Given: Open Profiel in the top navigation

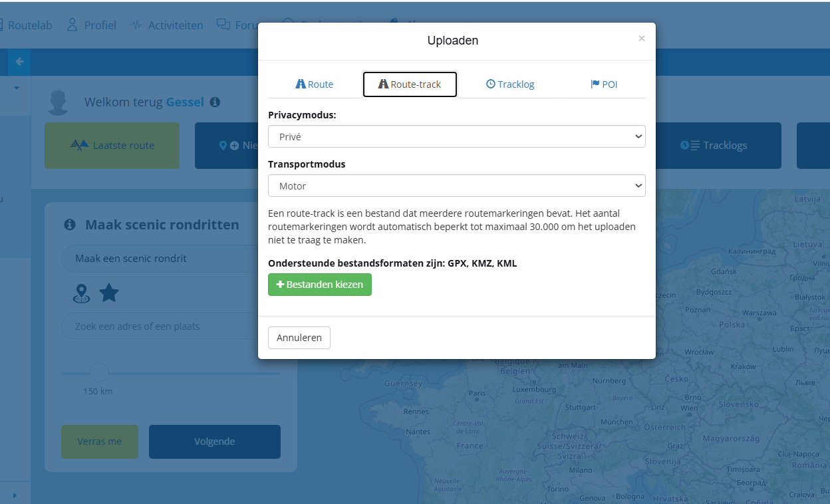Looking at the screenshot, I should click(92, 25).
